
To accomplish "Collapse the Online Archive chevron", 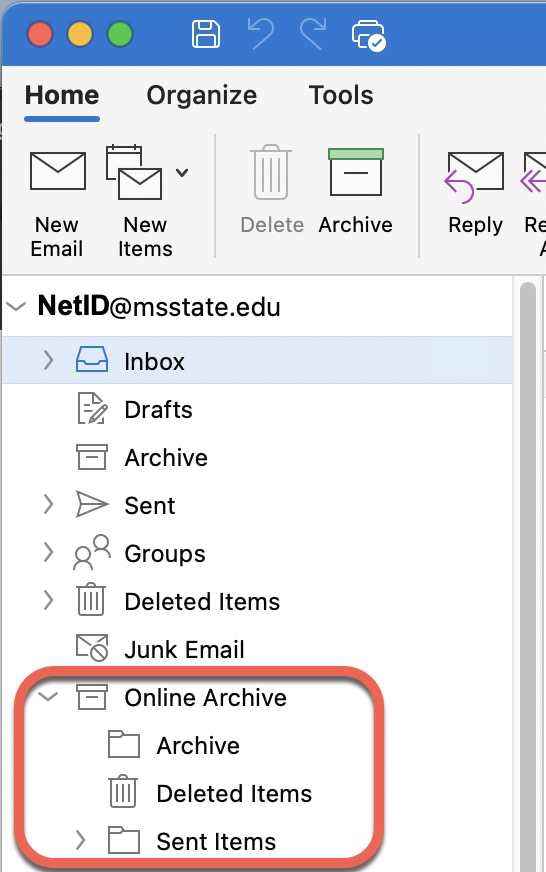I will [48, 696].
